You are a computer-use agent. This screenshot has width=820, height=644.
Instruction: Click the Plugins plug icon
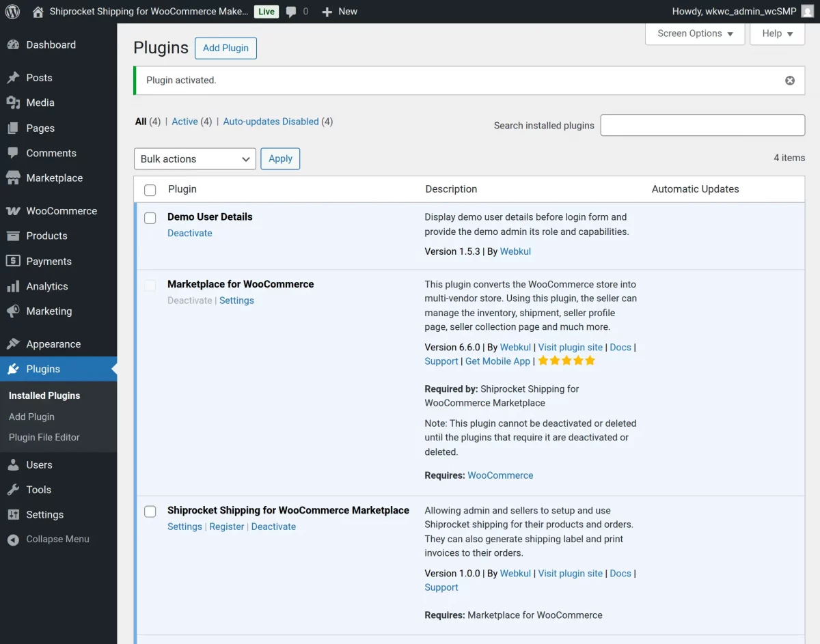(13, 369)
